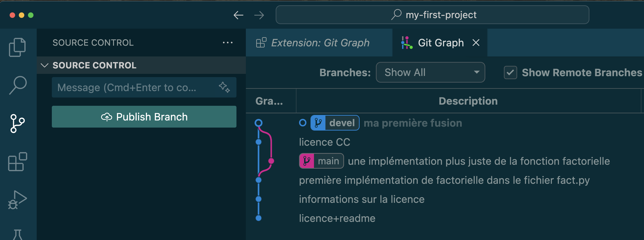644x240 pixels.
Task: Close the Git Graph tab
Action: (x=476, y=43)
